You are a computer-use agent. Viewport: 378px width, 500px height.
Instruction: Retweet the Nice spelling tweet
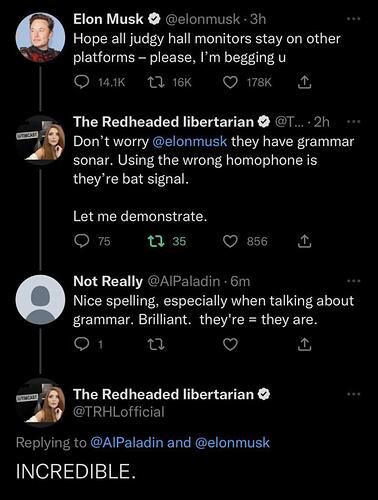[x=156, y=344]
